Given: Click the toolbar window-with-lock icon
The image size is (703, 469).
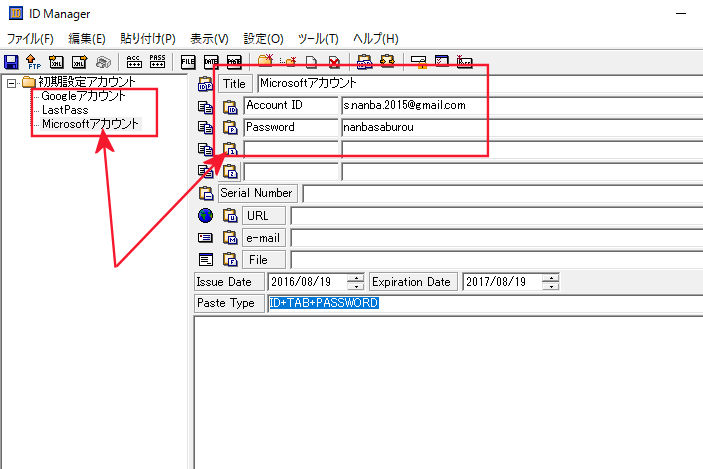Looking at the screenshot, I should 419,62.
